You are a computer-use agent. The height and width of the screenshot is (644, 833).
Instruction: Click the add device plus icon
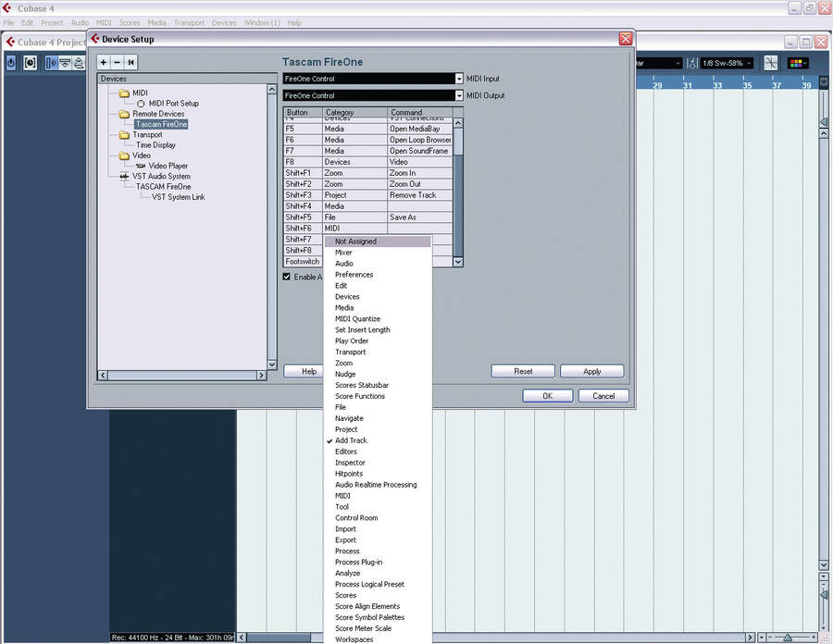click(104, 63)
